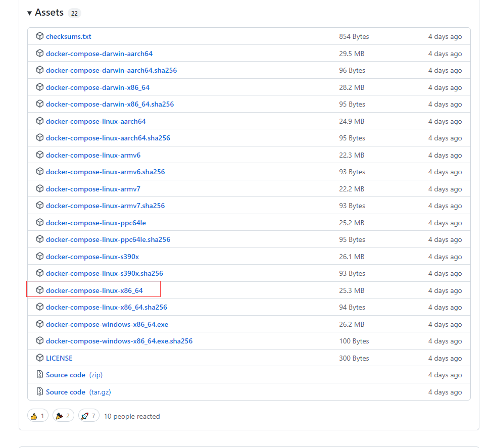Click 4 days ago in checksums.txt row

(x=445, y=36)
